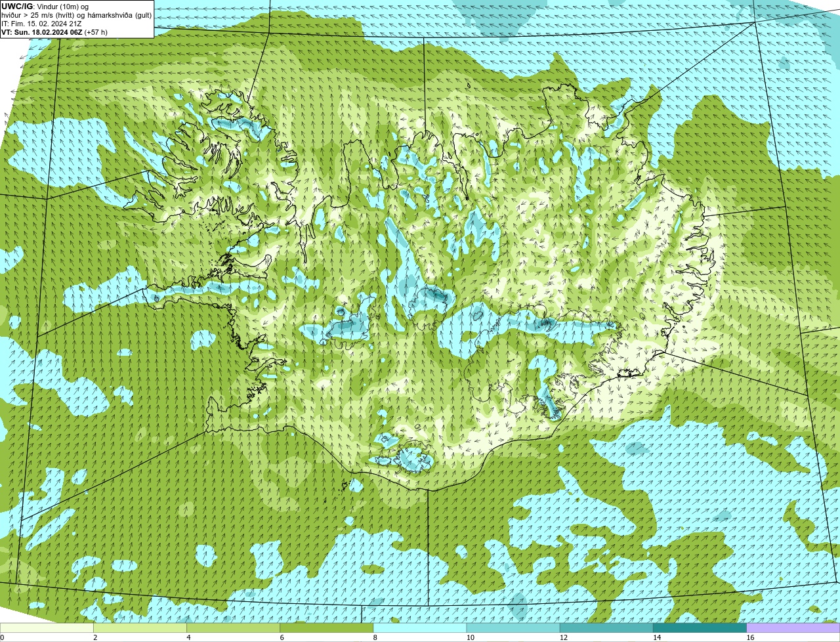Select the 'VT: Sun. 18.02.2024 06Z (+57 h)' line
Image resolution: width=840 pixels, height=642 pixels.
pos(54,32)
